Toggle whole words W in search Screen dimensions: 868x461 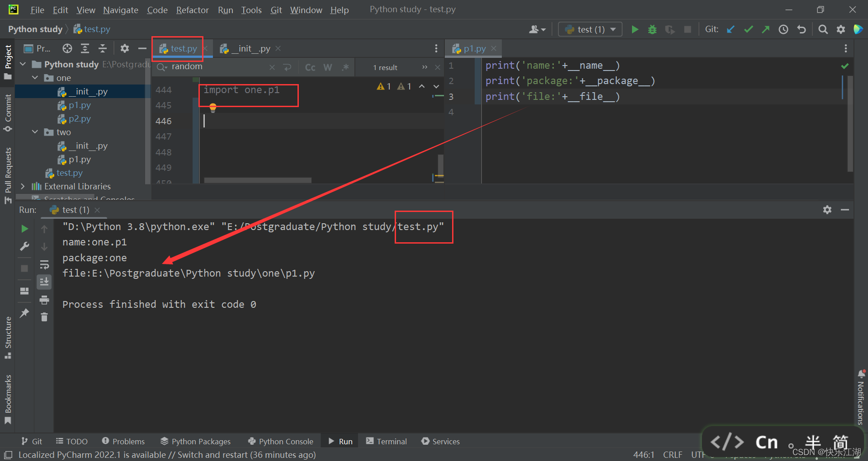pyautogui.click(x=328, y=67)
